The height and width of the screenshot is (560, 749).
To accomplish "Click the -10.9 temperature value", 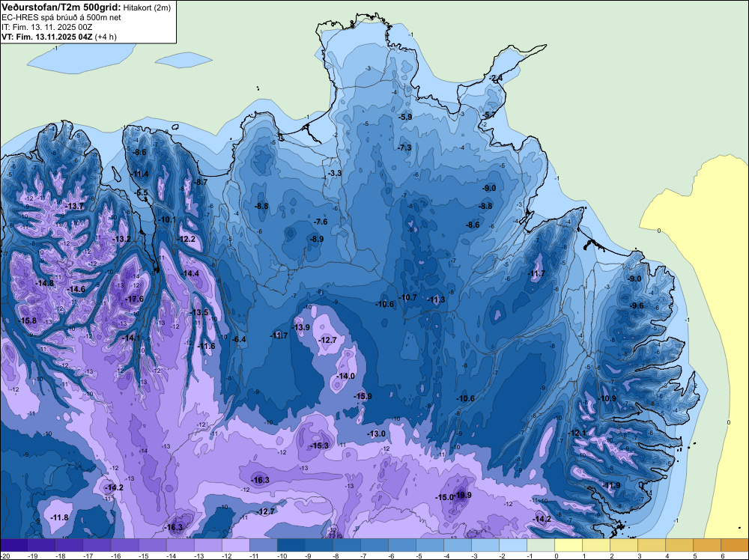I will [x=607, y=398].
